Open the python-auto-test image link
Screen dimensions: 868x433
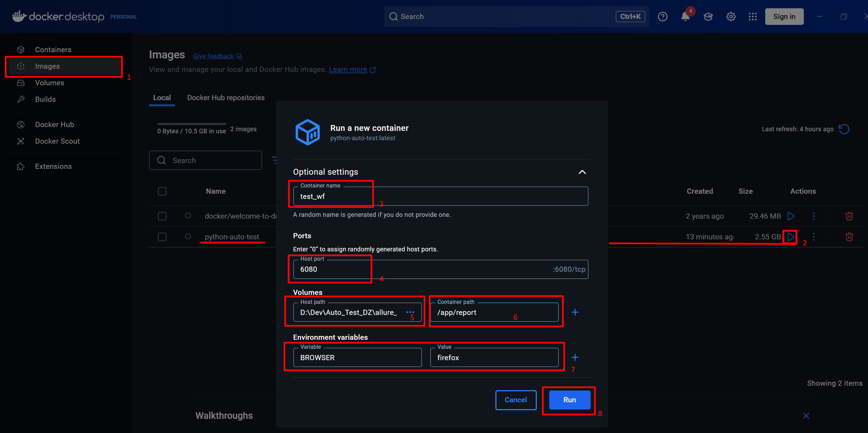click(x=232, y=237)
